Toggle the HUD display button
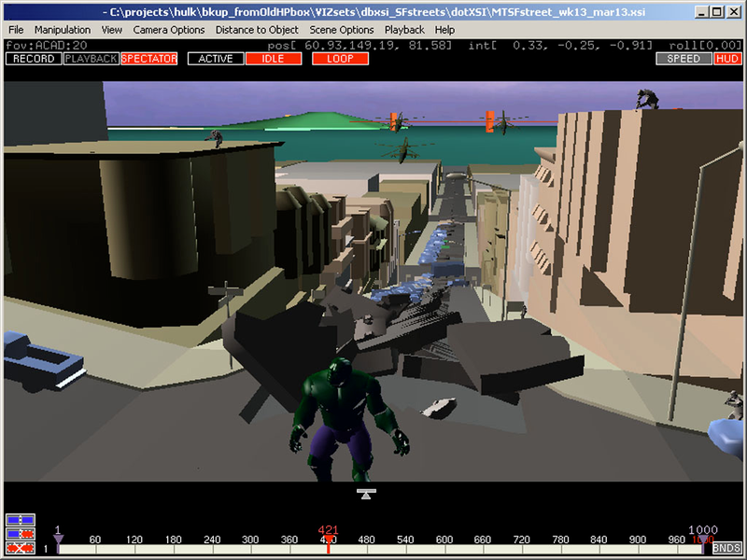Image resolution: width=747 pixels, height=560 pixels. tap(727, 59)
